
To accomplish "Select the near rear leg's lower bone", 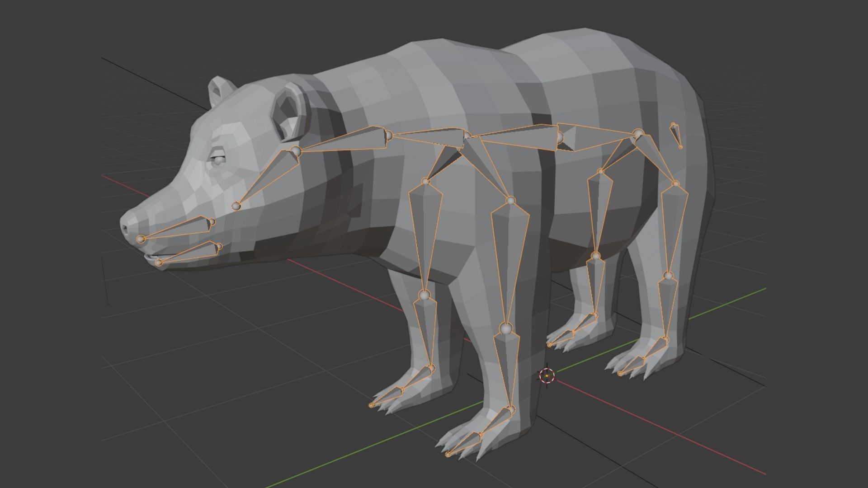I will pos(668,308).
